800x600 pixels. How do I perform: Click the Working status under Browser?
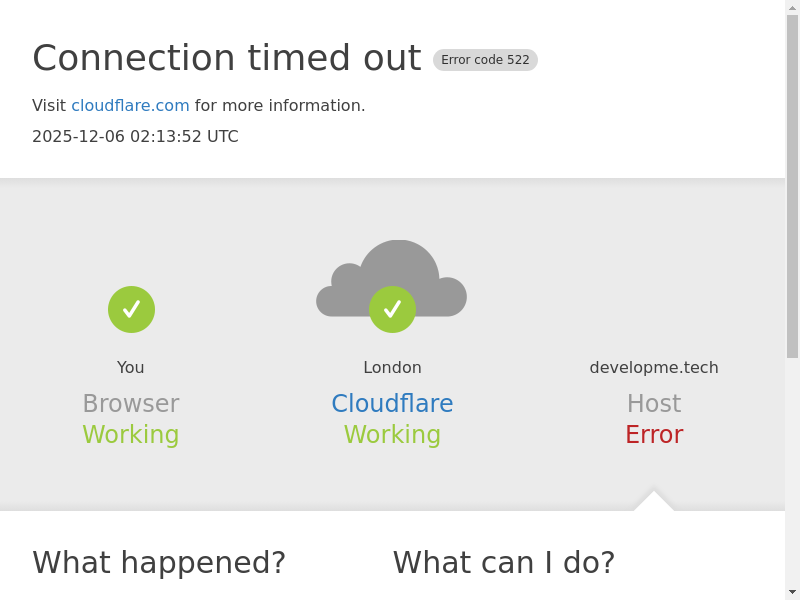pyautogui.click(x=131, y=435)
